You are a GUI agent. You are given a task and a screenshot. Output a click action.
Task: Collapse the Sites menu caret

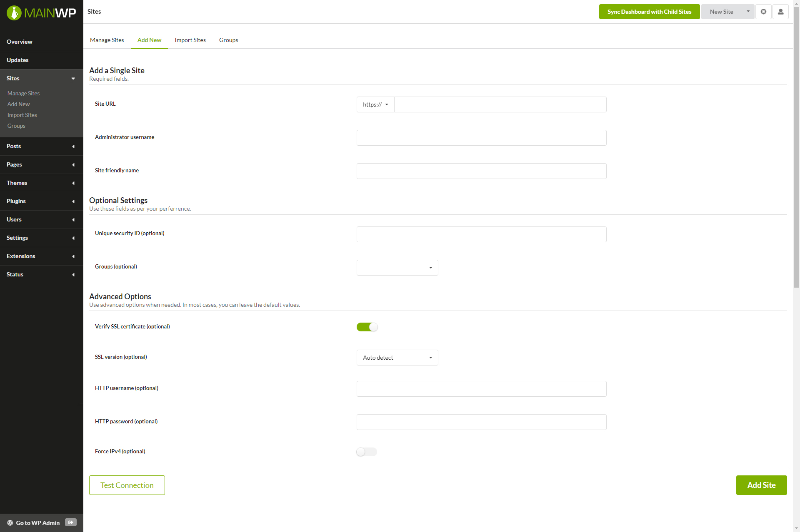pos(73,79)
